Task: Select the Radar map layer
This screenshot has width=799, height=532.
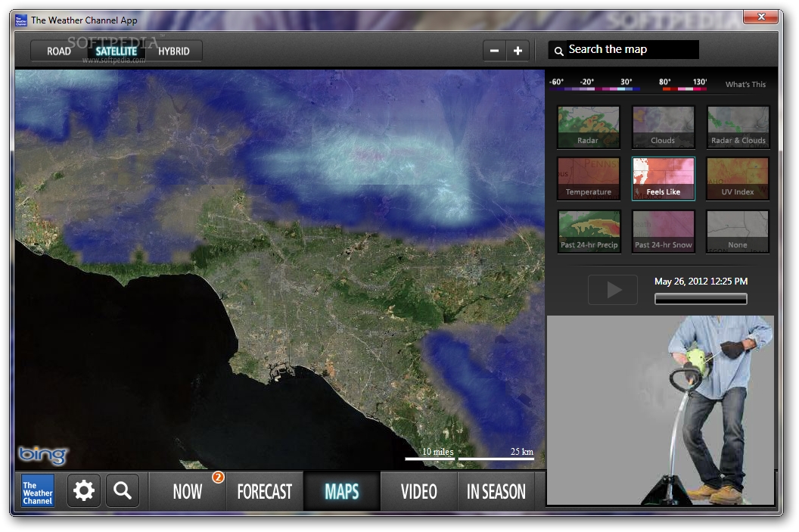Action: (589, 127)
